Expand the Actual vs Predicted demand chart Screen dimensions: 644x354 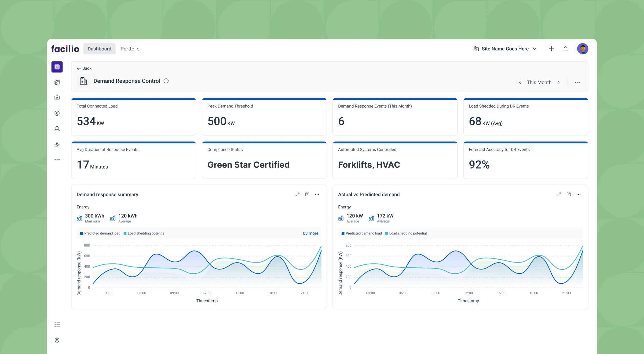tap(559, 194)
